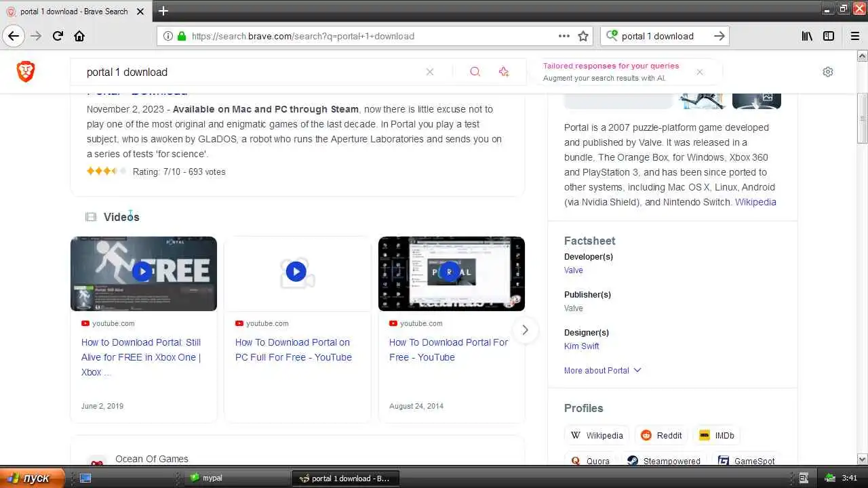Open Reddit profile button
This screenshot has height=488, width=868.
[661, 435]
